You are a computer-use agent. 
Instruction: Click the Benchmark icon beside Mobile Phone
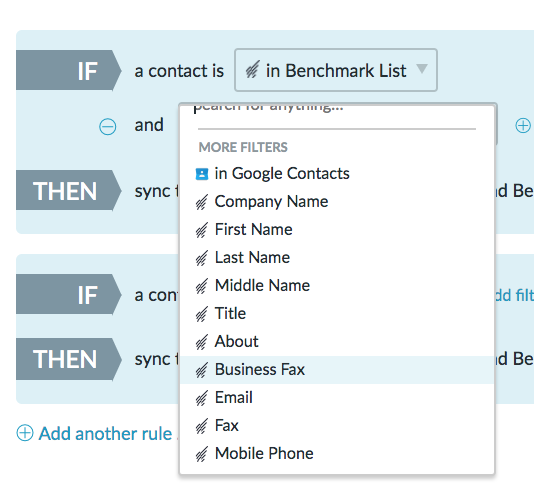(202, 454)
